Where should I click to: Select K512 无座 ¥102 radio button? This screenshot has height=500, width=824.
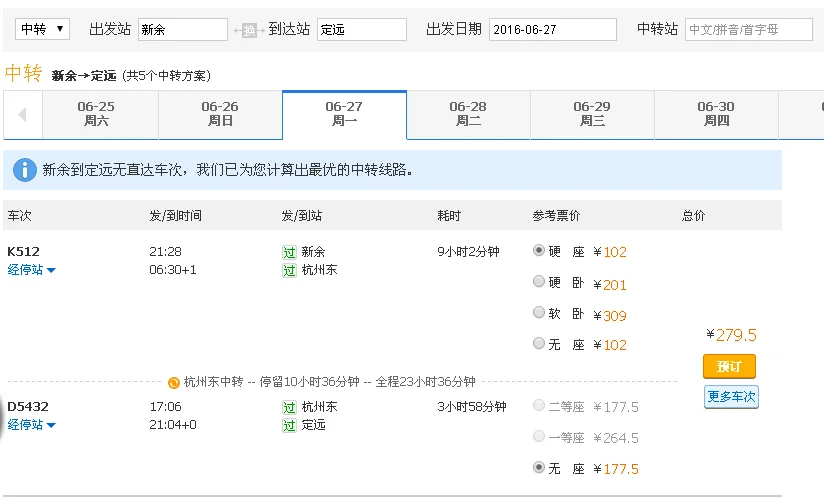(539, 343)
